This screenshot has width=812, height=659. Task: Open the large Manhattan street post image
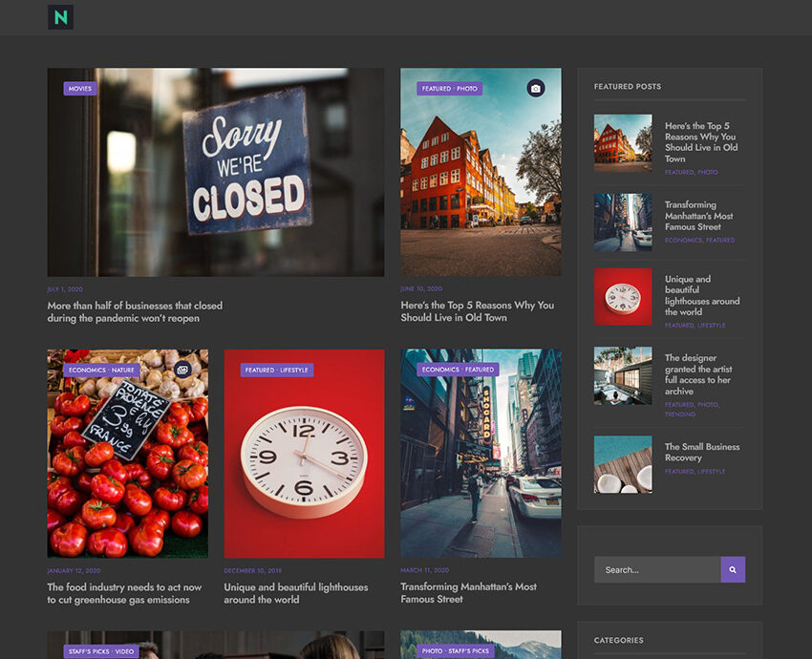click(481, 454)
